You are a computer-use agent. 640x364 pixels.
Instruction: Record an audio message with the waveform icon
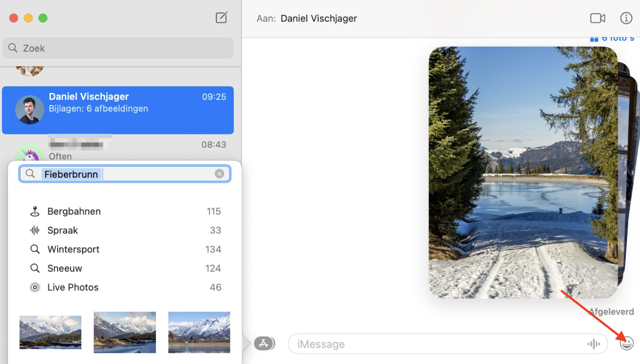[x=594, y=344]
